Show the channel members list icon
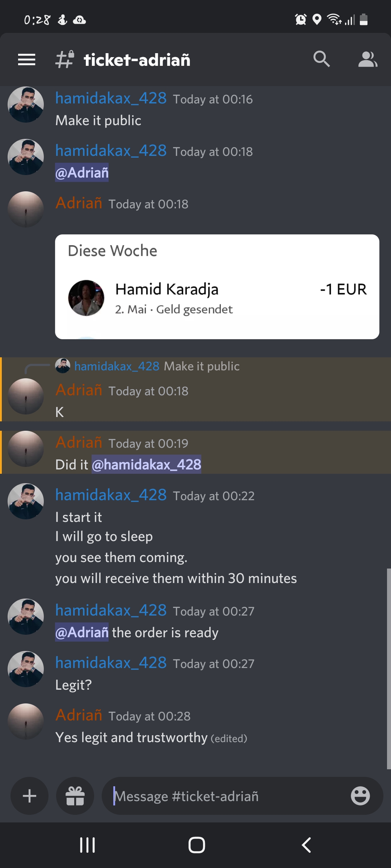 368,59
